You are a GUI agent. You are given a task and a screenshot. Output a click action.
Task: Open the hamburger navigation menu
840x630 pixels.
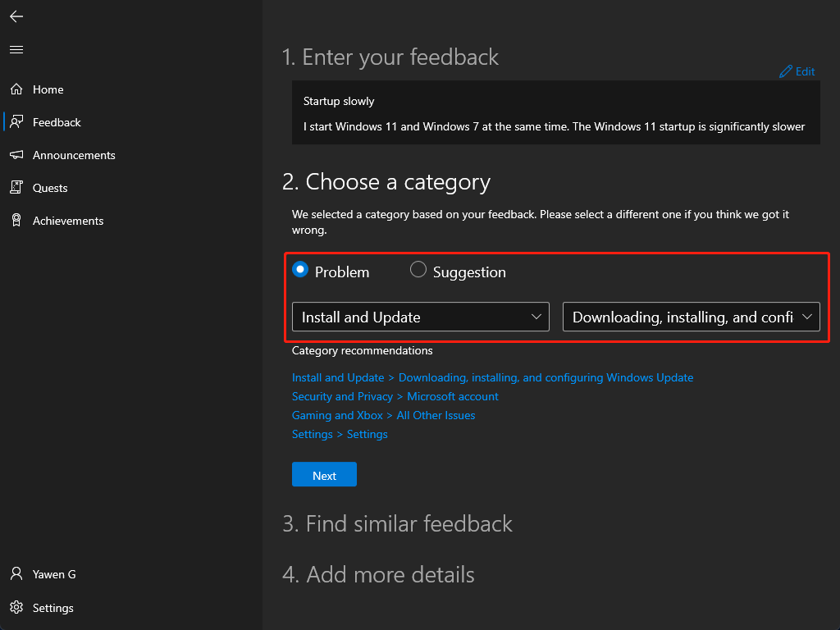click(x=16, y=50)
